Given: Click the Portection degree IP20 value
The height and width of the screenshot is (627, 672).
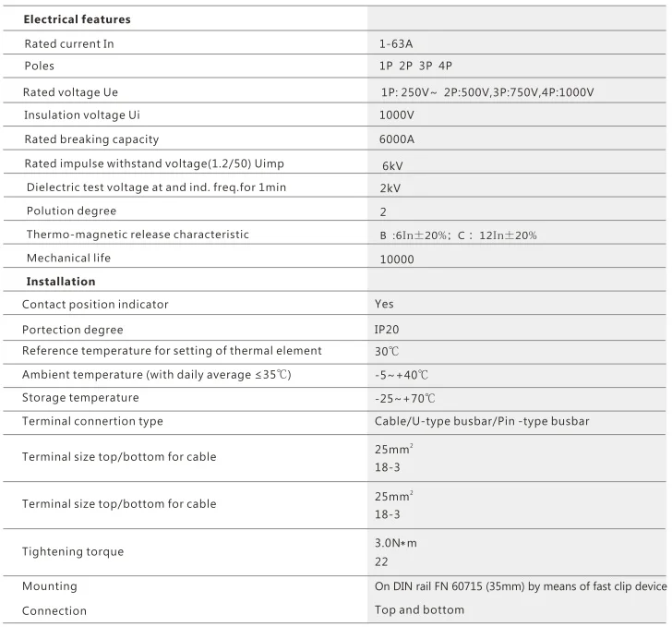Looking at the screenshot, I should [x=387, y=330].
